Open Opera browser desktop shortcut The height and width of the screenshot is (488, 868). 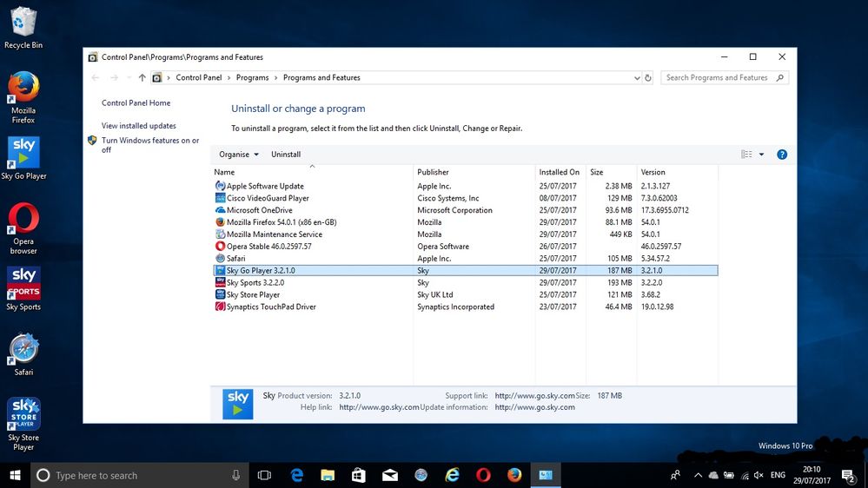[x=23, y=228]
